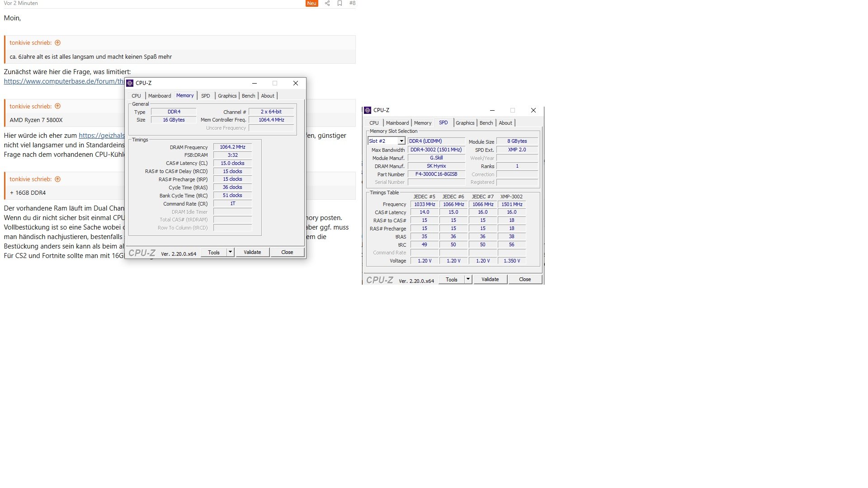Click the Size field showing 16 GBytes
The image size is (868, 488).
pyautogui.click(x=174, y=120)
